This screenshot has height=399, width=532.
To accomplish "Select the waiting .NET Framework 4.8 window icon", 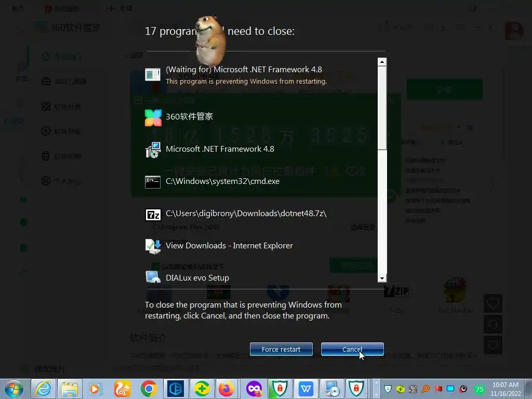I will 153,74.
